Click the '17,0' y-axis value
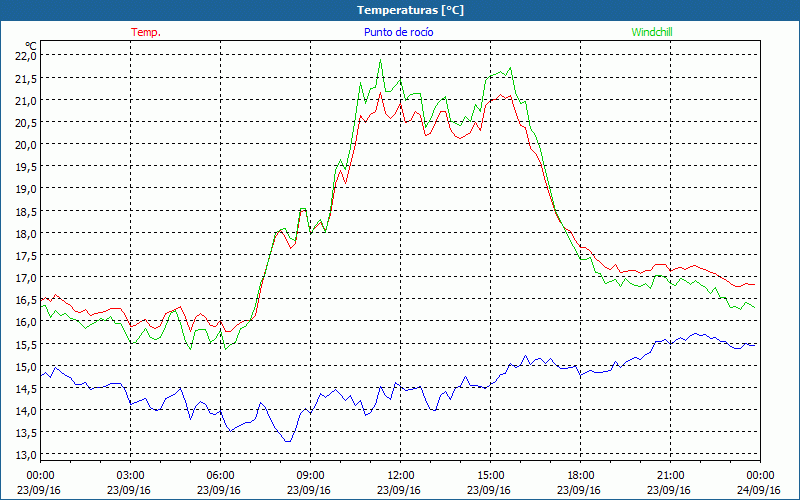Viewport: 800px width, 500px height. pyautogui.click(x=26, y=278)
